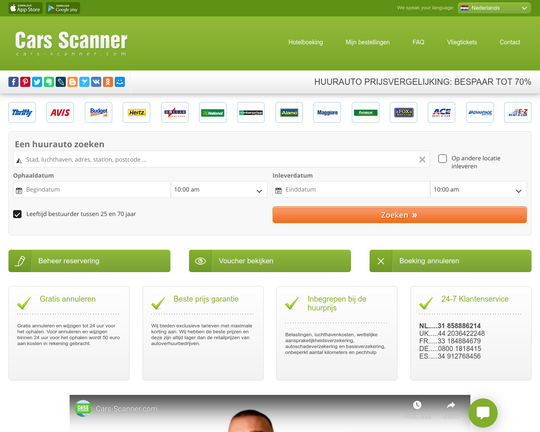
Task: Select the National rental company logo
Action: tap(213, 112)
